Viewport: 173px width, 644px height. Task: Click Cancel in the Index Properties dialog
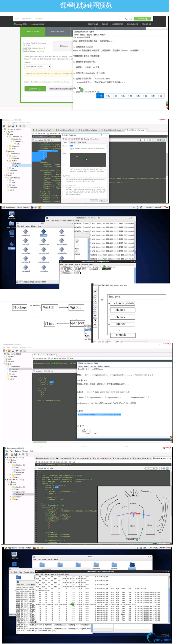pyautogui.click(x=103, y=201)
